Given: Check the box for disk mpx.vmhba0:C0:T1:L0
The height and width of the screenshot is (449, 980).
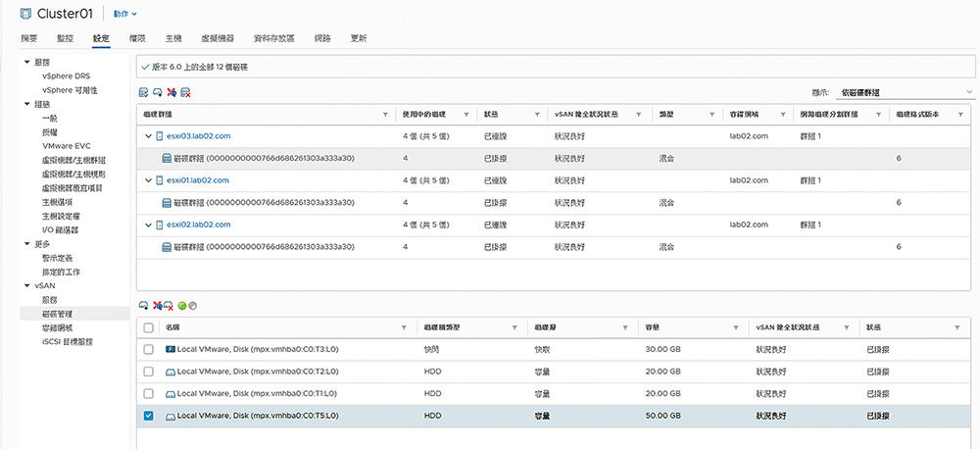Looking at the screenshot, I should (x=148, y=393).
